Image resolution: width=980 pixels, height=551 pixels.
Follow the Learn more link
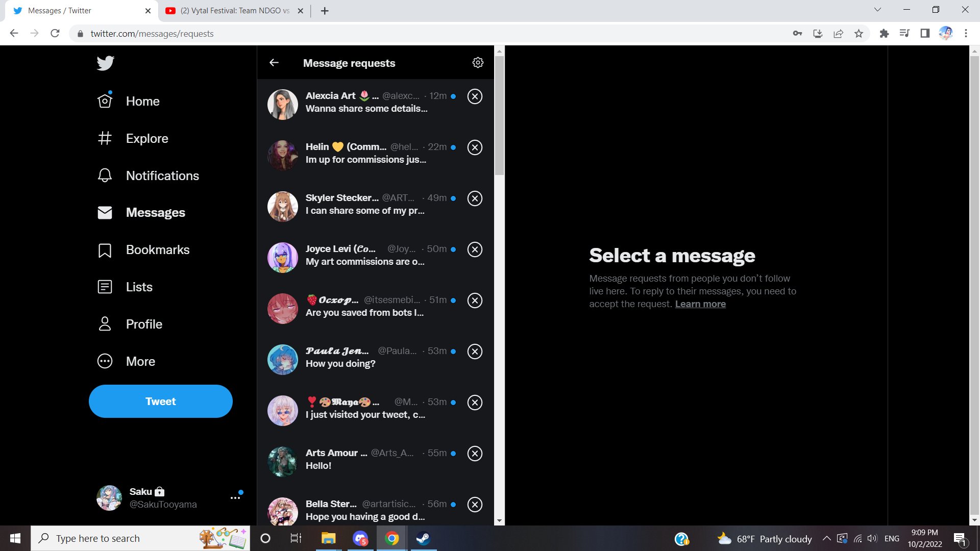[x=700, y=304]
